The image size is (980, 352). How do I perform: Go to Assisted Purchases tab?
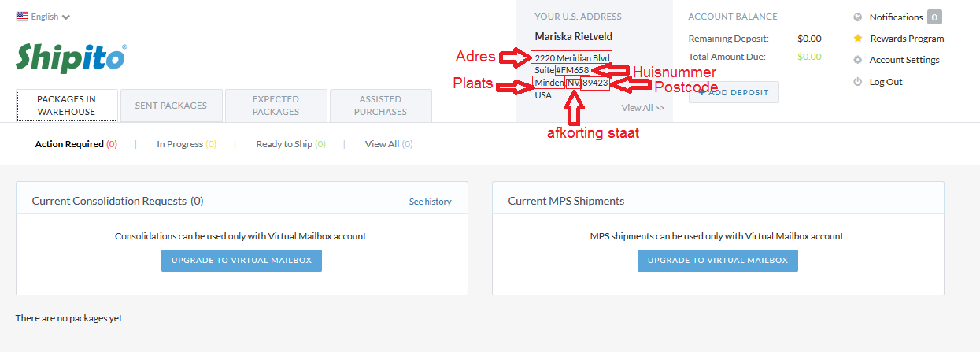pyautogui.click(x=380, y=106)
